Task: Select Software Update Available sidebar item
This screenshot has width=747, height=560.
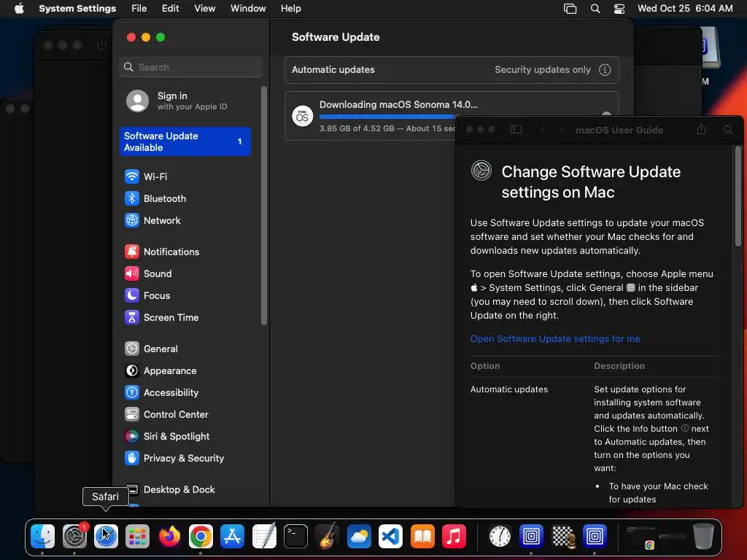Action: (x=185, y=141)
